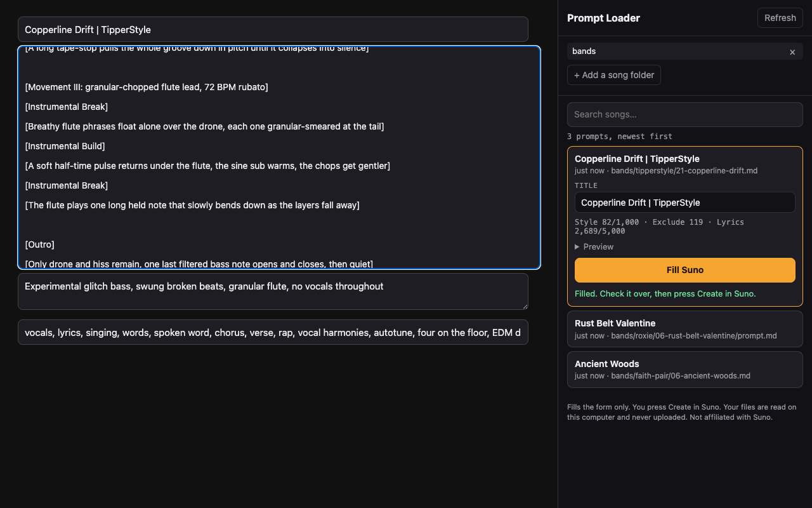
Task: Click the Style 82/1,000 character count line
Action: point(659,227)
